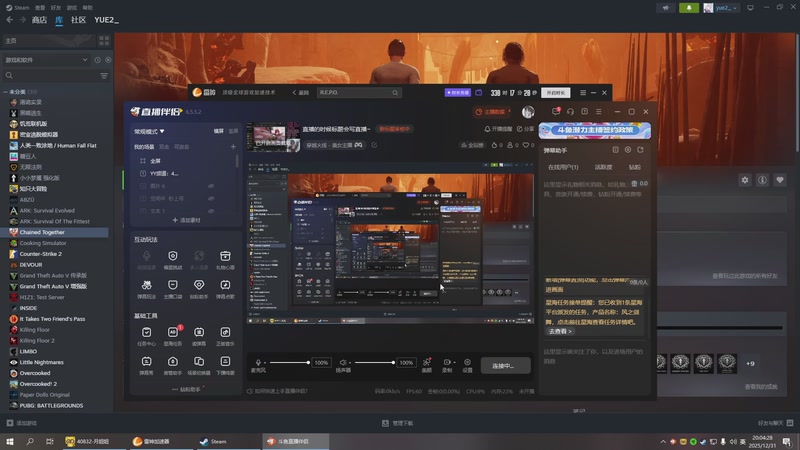800x450 pixels.
Task: Click the 开启时长 button in the accelerator
Action: point(556,93)
